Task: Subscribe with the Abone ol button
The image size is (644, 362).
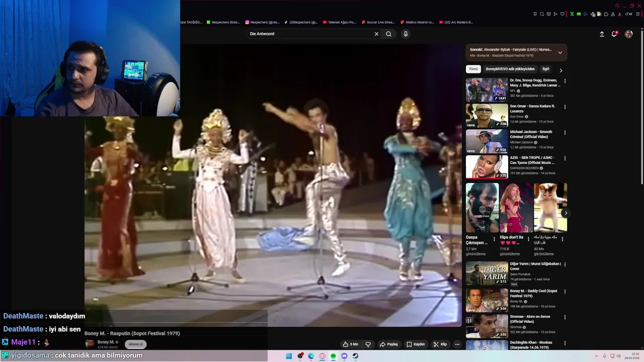Action: click(135, 344)
